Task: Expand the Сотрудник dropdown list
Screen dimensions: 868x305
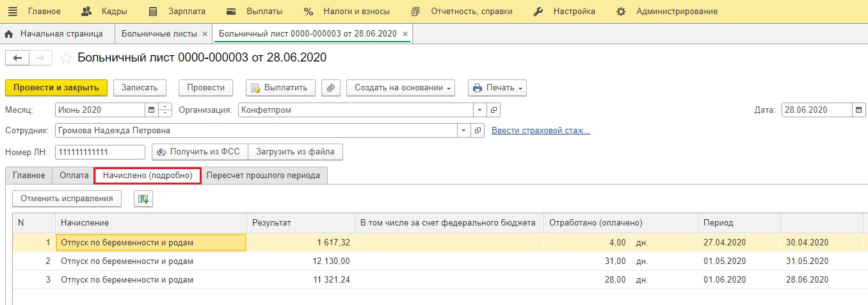Action: point(464,131)
